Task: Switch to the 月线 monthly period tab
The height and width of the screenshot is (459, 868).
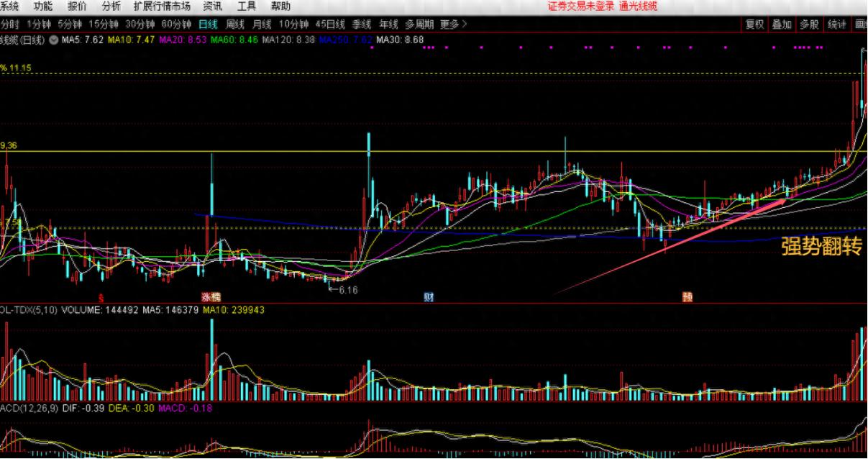Action: tap(262, 24)
